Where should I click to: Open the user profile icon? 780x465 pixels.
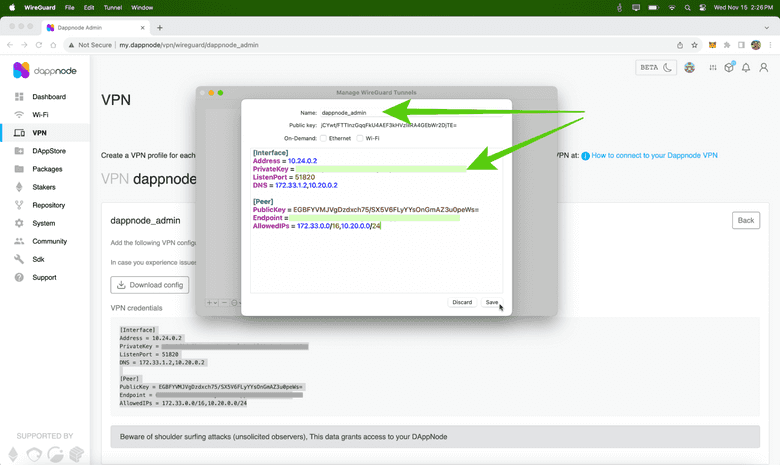pos(763,67)
